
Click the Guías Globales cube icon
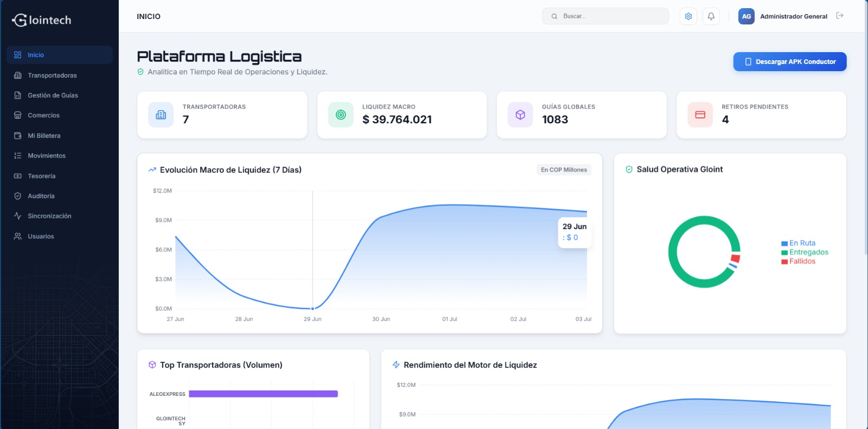click(x=520, y=115)
